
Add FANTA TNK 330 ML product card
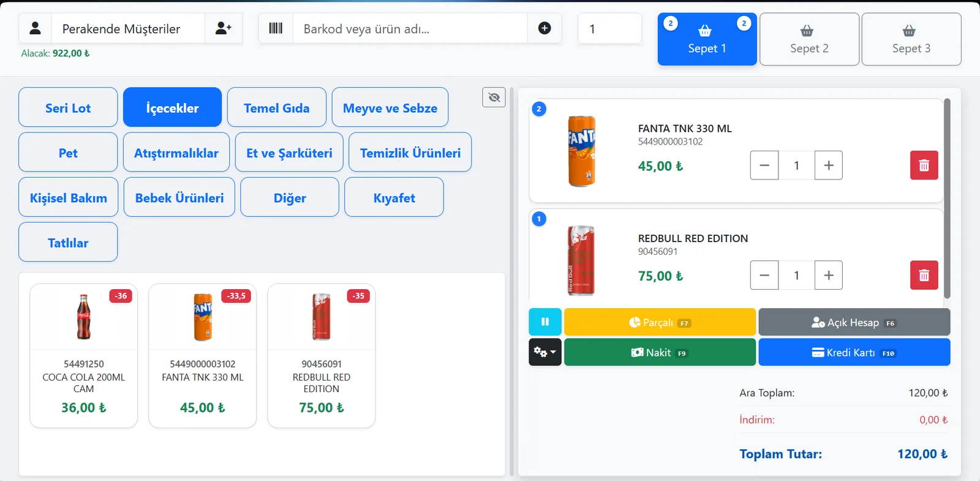203,355
